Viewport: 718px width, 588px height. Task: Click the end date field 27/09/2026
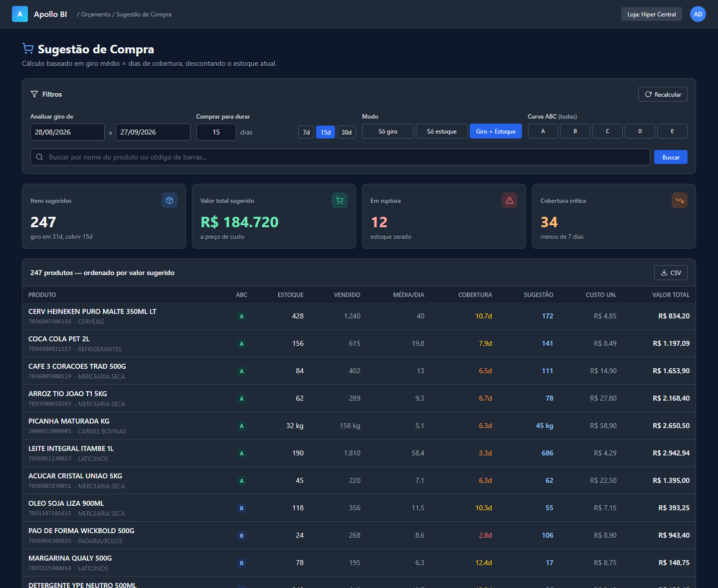point(153,132)
